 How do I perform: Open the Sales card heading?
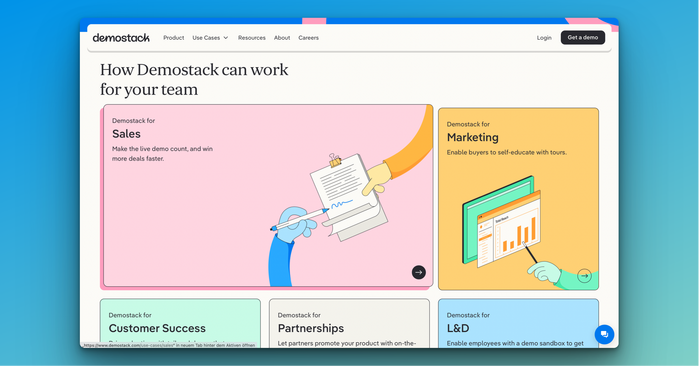126,134
